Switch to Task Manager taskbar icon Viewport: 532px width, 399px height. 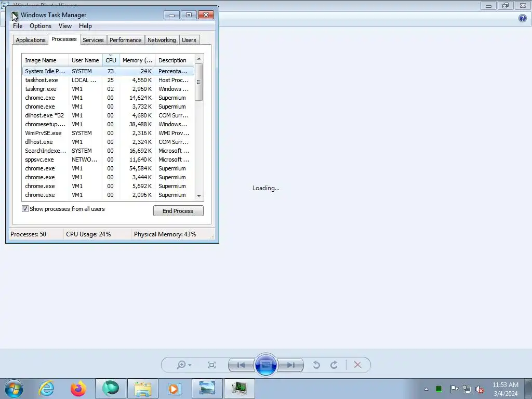(x=239, y=389)
